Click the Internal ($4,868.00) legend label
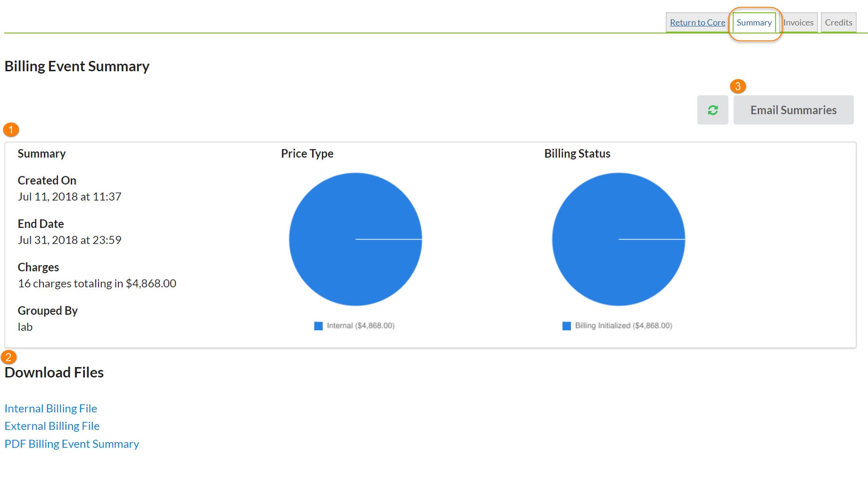Image resolution: width=868 pixels, height=486 pixels. [361, 326]
